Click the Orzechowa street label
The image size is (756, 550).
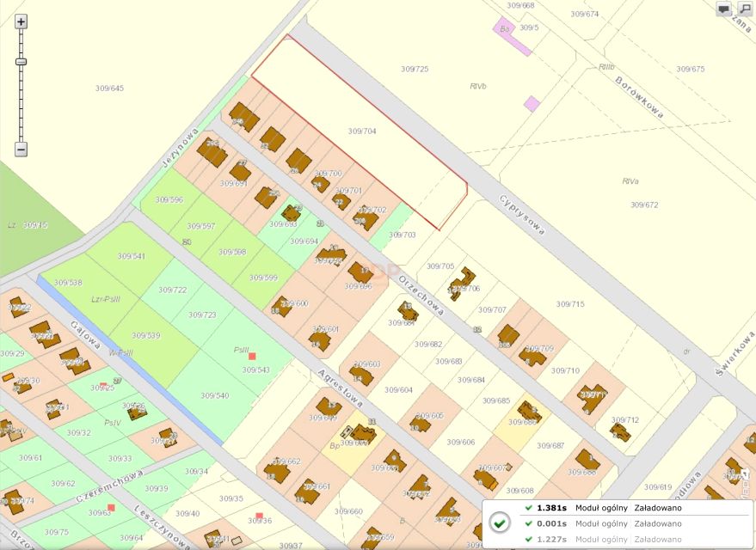point(421,296)
